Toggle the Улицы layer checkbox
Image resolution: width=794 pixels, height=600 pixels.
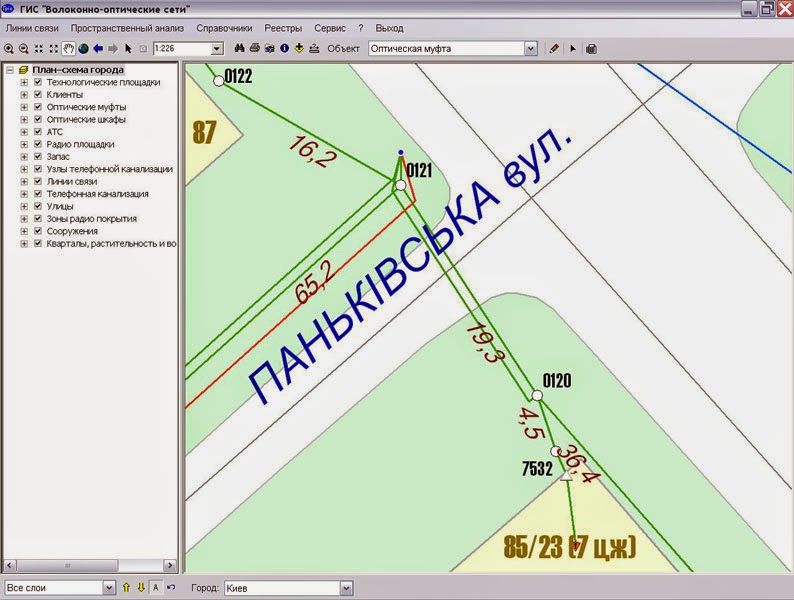click(x=37, y=206)
